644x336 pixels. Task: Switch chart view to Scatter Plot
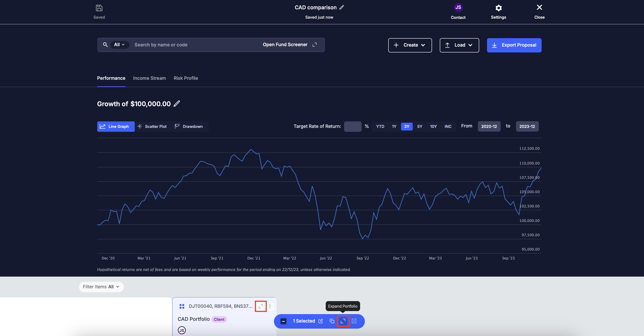(152, 126)
